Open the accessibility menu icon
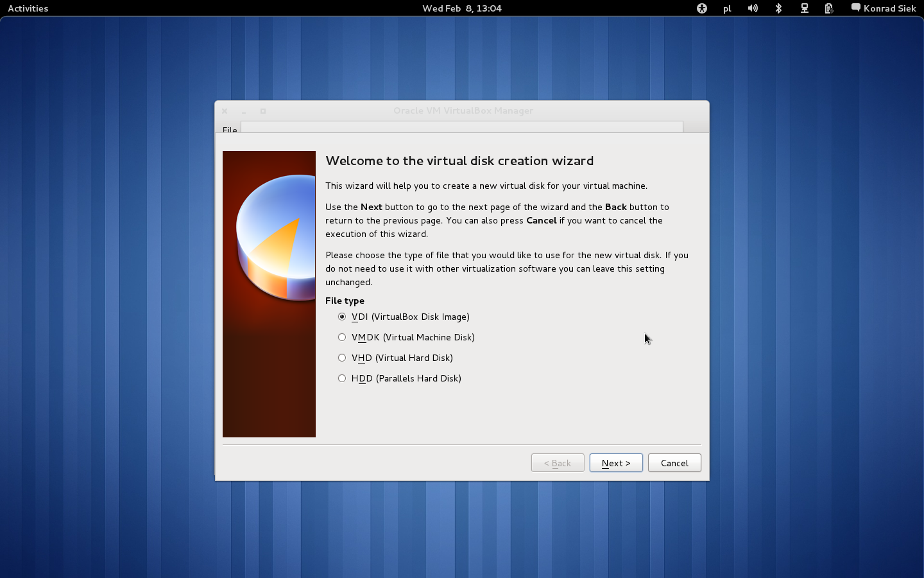Viewport: 924px width, 578px height. point(701,8)
